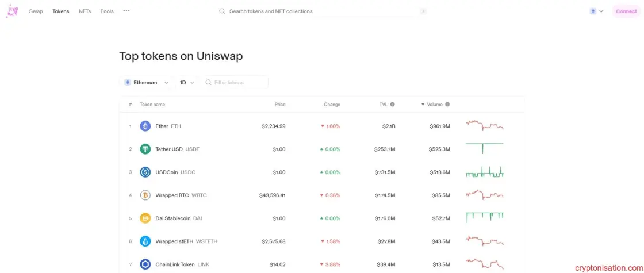
Task: Click the $518.6M USDCoin volume value
Action: pos(440,172)
